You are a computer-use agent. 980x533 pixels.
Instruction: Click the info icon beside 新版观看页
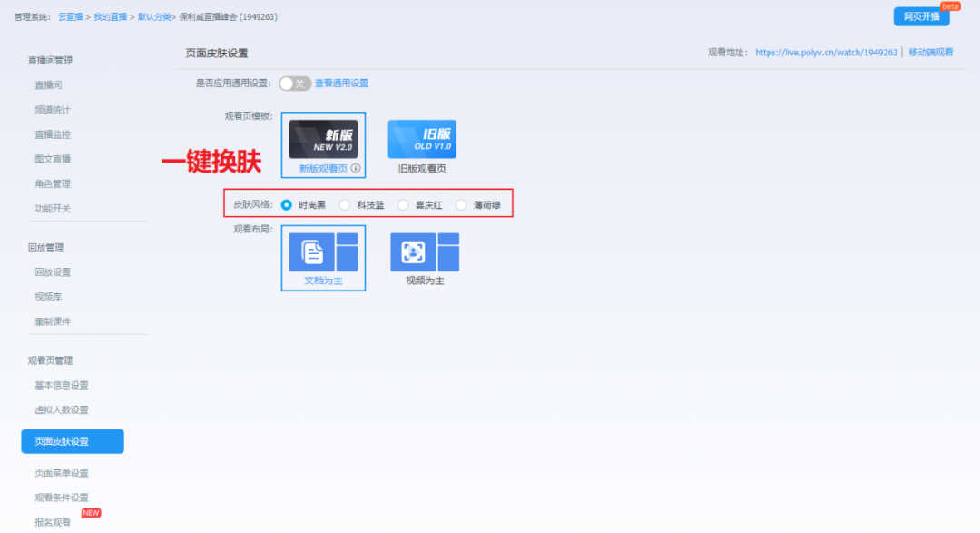pyautogui.click(x=357, y=168)
